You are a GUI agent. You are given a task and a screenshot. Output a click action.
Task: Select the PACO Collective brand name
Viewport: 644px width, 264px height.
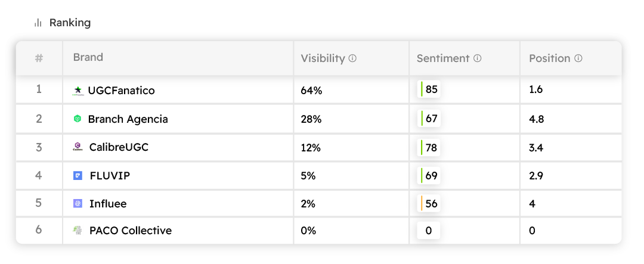(130, 231)
